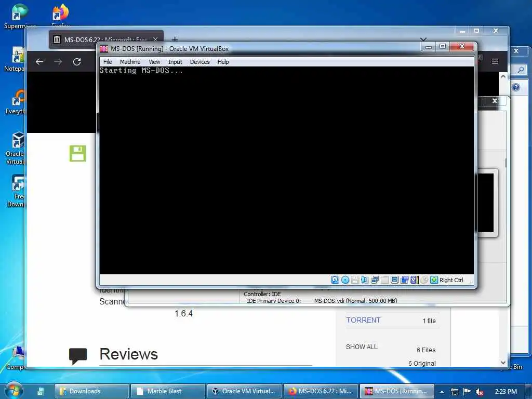Click the 1.6.4 version text
532x399 pixels.
[x=183, y=313]
